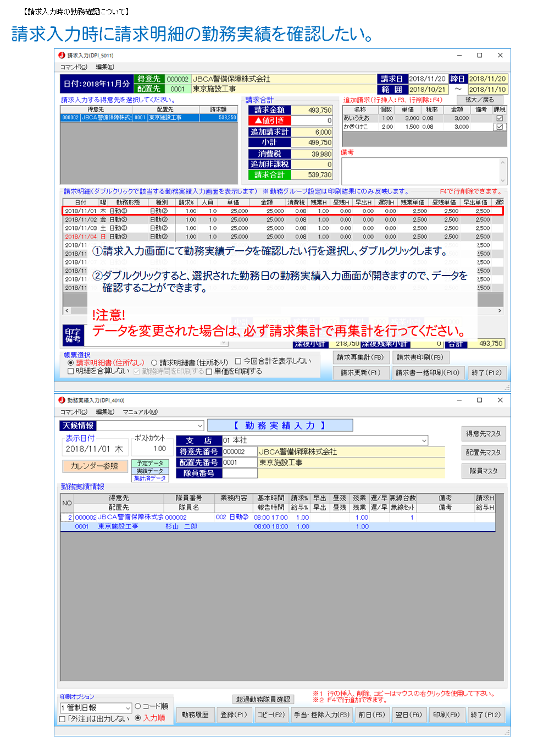The height and width of the screenshot is (737, 560).
Task: Close the 勤務実績入力 window
Action: [500, 400]
